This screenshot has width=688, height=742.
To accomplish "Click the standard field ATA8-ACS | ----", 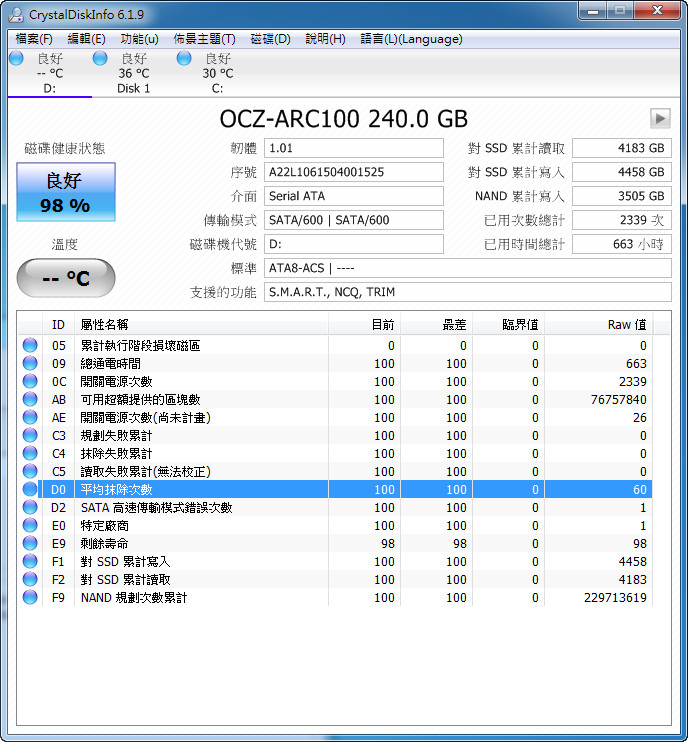I will tap(467, 268).
